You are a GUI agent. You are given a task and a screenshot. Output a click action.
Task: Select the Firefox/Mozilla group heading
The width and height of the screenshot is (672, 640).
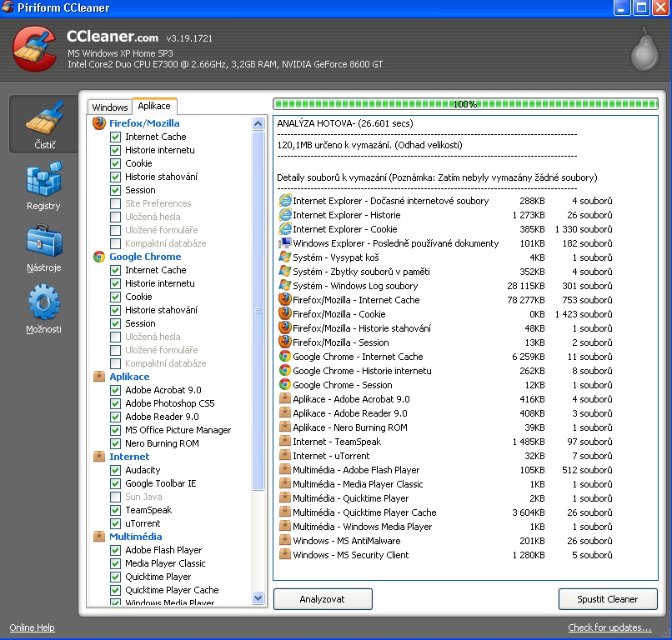click(144, 123)
